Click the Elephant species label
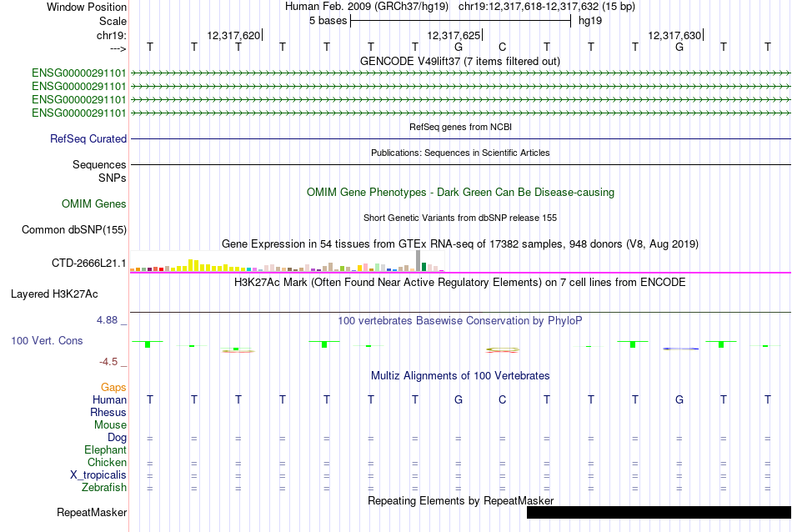Screen dimensions: 792x532 (x=105, y=449)
